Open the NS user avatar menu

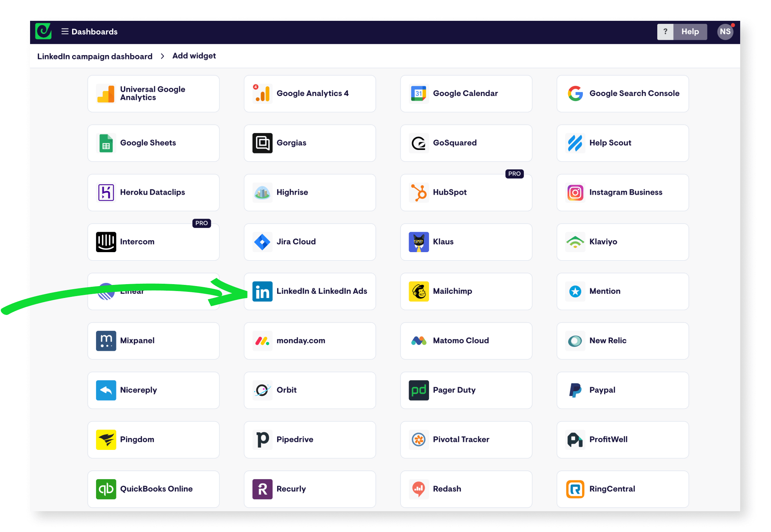[x=725, y=32]
